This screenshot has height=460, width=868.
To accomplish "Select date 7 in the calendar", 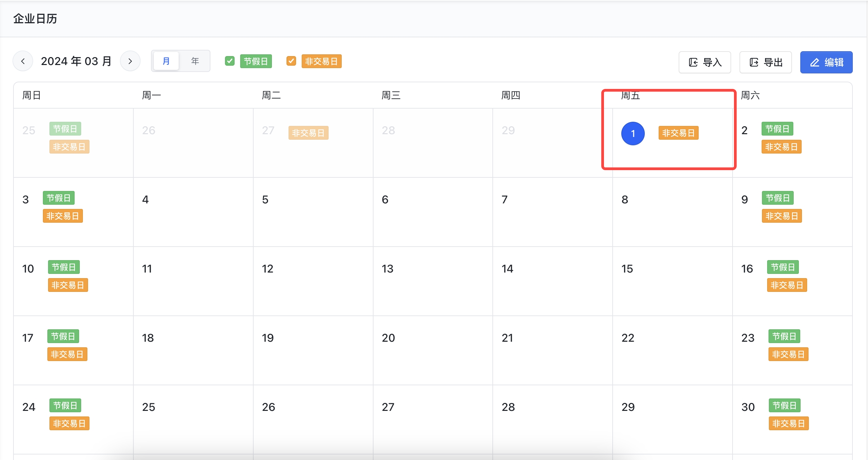I will (504, 200).
